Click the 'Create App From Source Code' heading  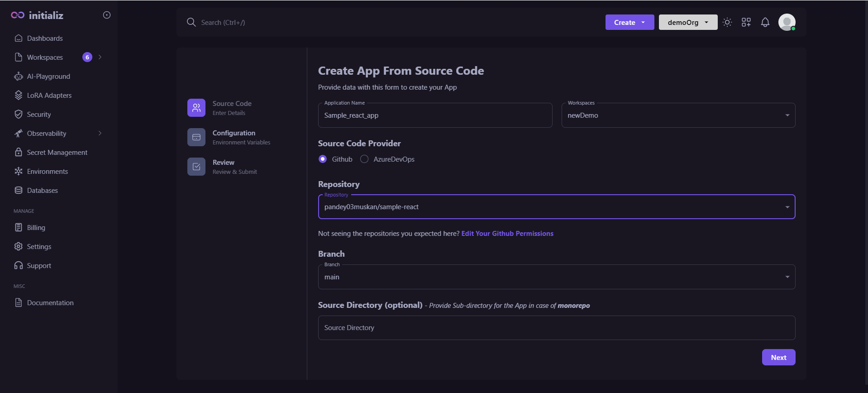(x=401, y=71)
